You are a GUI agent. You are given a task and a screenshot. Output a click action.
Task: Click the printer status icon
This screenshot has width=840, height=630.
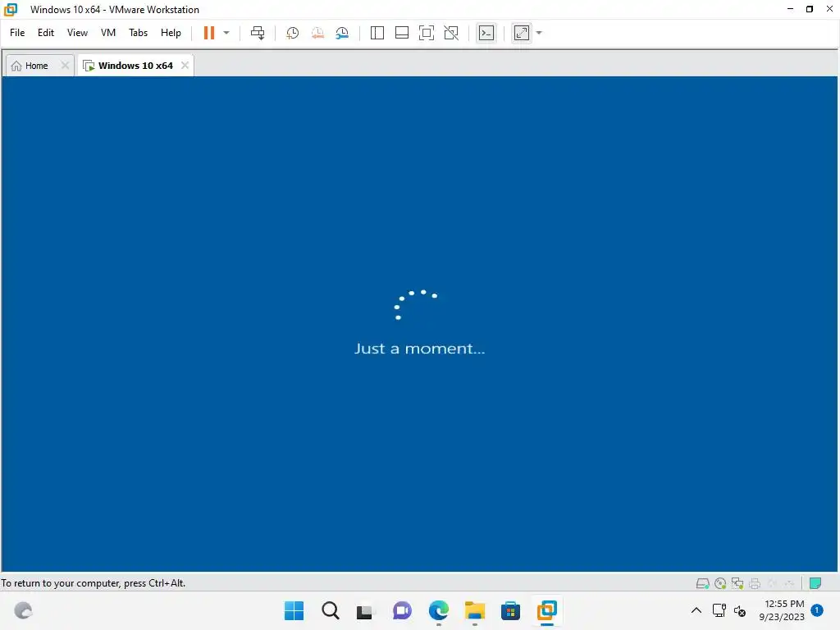click(755, 583)
